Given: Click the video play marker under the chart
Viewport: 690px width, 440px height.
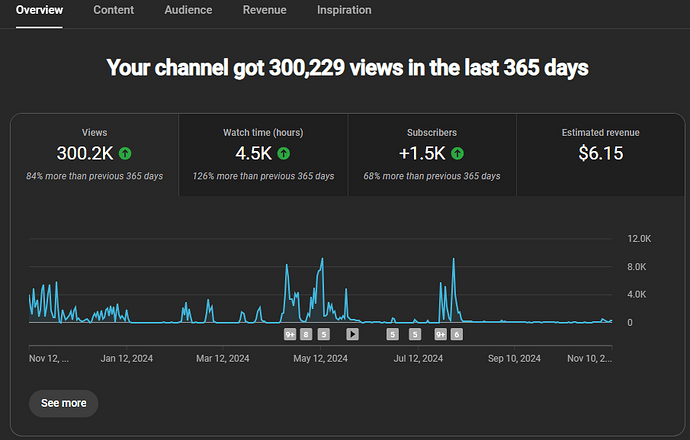Looking at the screenshot, I should (352, 334).
